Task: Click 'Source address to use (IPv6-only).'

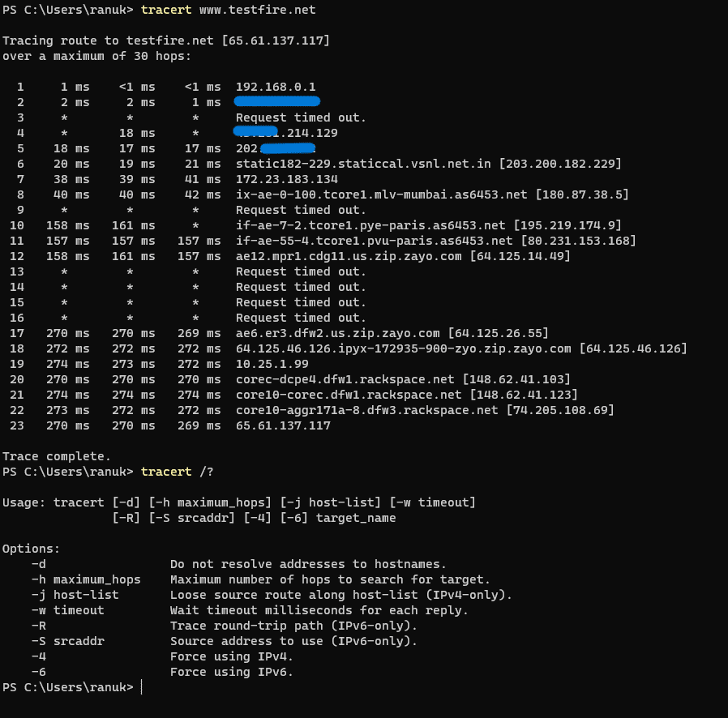Action: point(293,641)
